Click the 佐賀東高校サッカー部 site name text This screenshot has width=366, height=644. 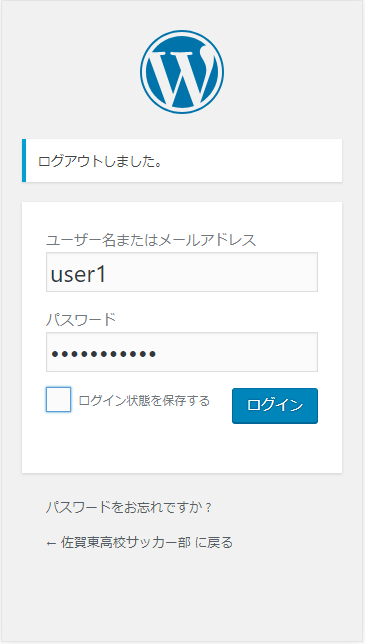126,543
